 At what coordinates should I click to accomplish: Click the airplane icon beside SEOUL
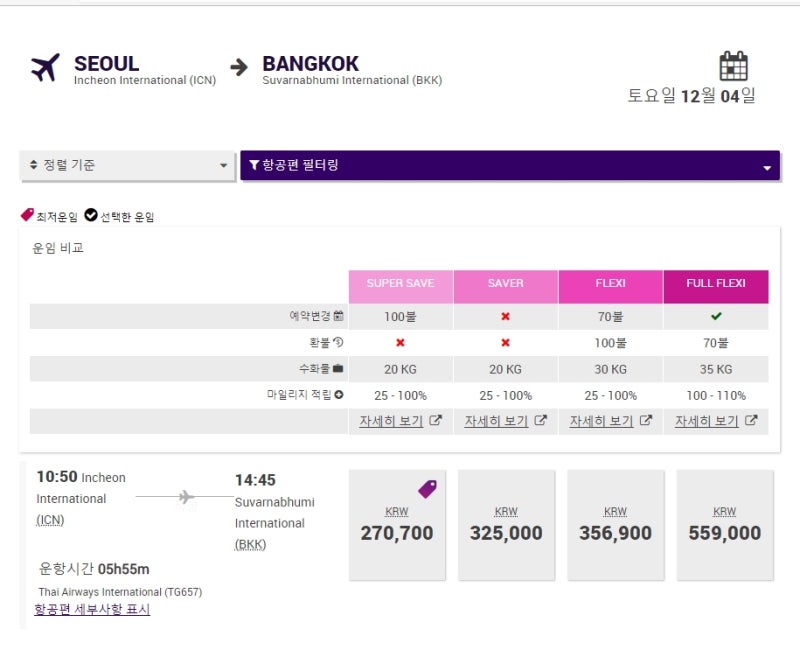[x=45, y=67]
